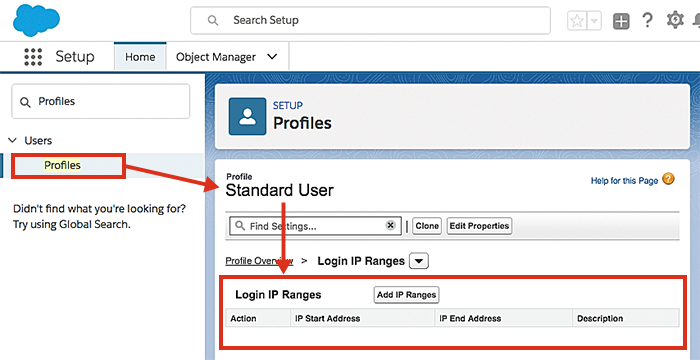700x360 pixels.
Task: Switch to the Home tab
Action: [x=140, y=57]
